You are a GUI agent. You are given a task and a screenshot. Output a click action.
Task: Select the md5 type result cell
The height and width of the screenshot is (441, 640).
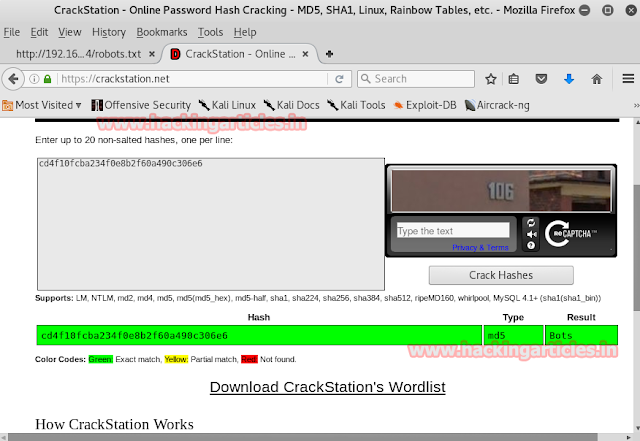(x=513, y=335)
